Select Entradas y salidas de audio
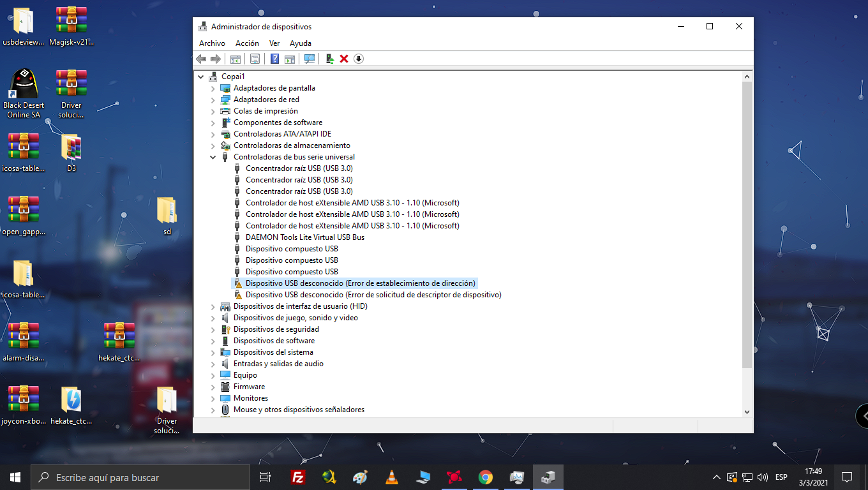The height and width of the screenshot is (490, 868). click(278, 364)
